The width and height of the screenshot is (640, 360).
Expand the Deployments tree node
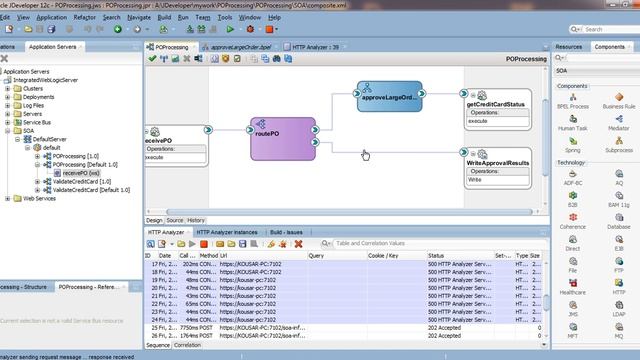(7, 97)
